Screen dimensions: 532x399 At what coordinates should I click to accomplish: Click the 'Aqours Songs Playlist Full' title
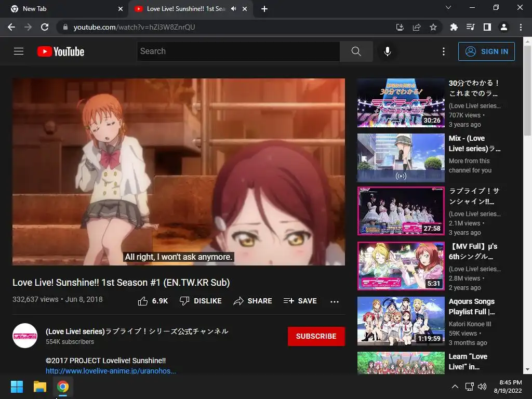coord(472,307)
